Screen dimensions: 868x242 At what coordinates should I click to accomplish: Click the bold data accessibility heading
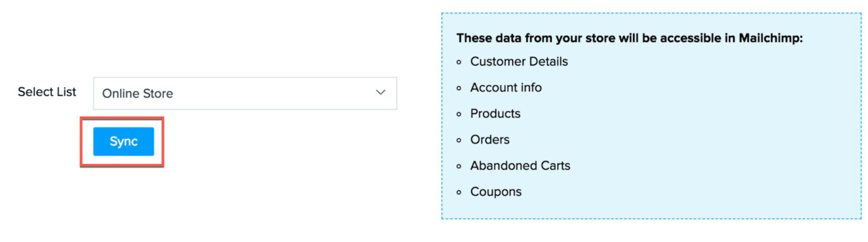click(x=629, y=38)
